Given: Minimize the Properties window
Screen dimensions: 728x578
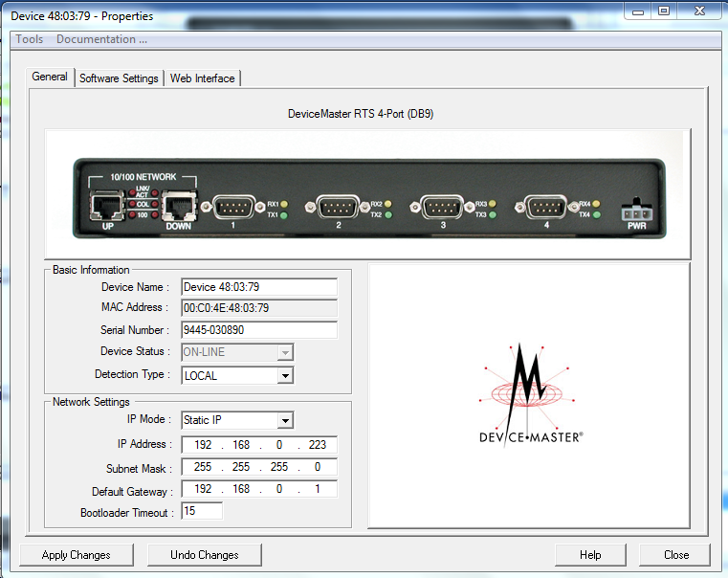Looking at the screenshot, I should click(x=638, y=11).
